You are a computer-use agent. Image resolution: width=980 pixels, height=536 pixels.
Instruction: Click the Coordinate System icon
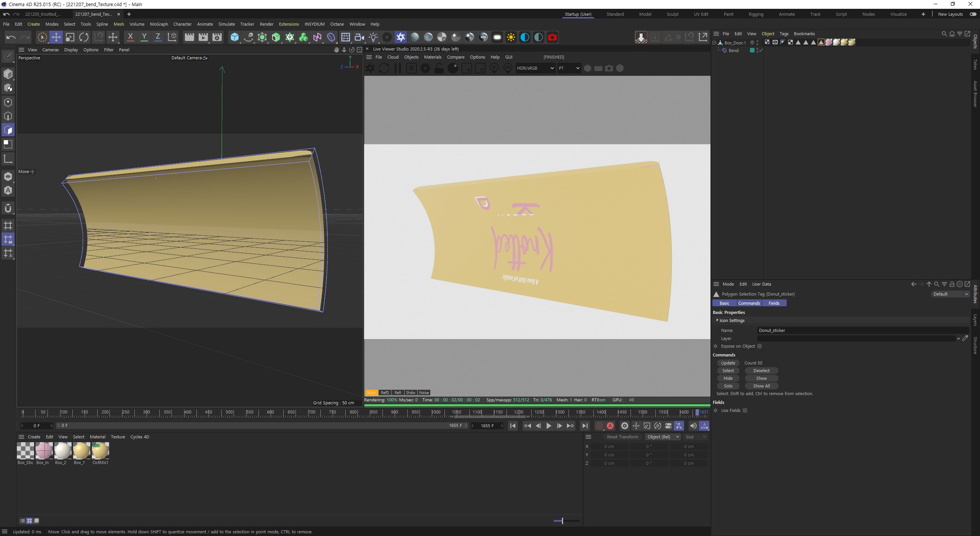click(172, 37)
